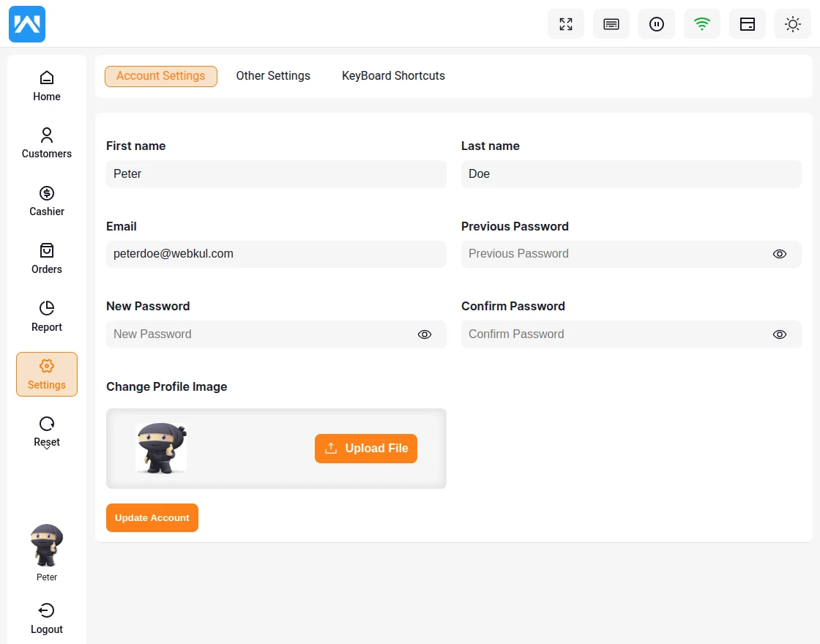
Task: Expand the Reset option in the sidebar
Action: point(47,432)
